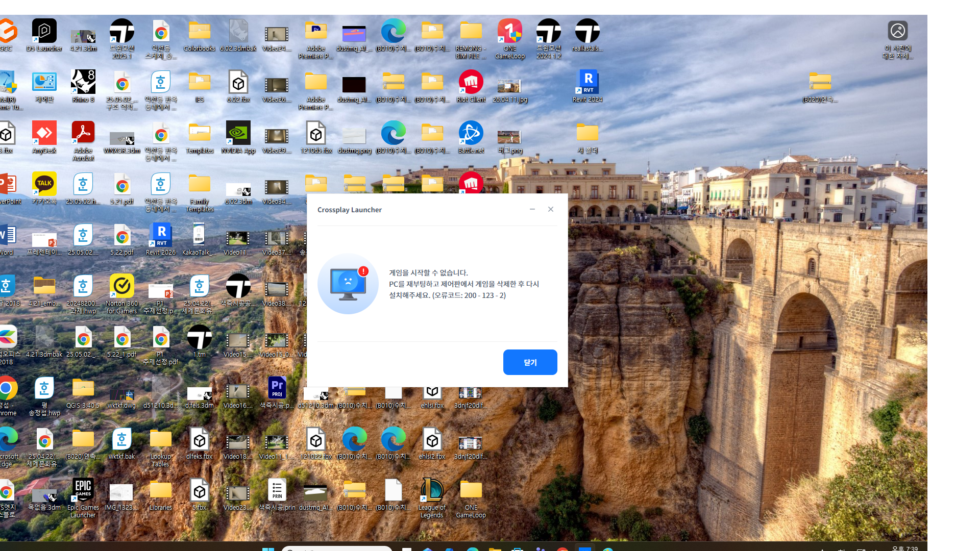Minimize the Crossplay Launcher dialog
This screenshot has width=980, height=551.
(532, 209)
